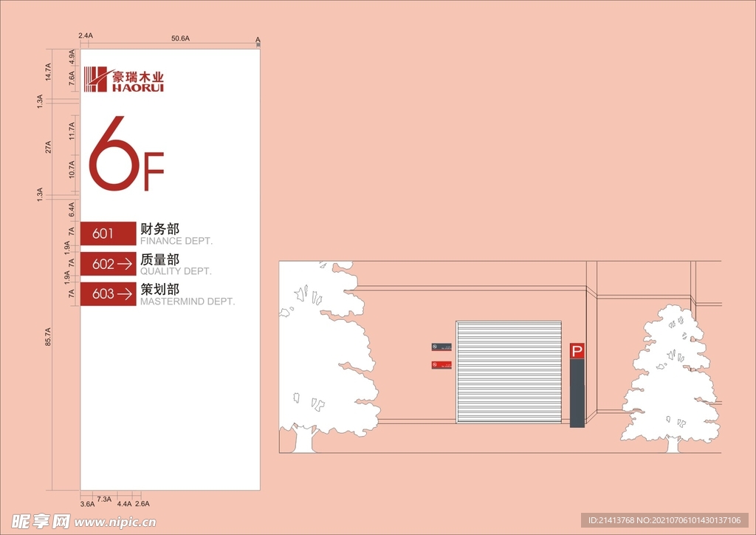Click the 14.7A dimension label
Viewport: 756px width, 535px height.
click(x=48, y=72)
